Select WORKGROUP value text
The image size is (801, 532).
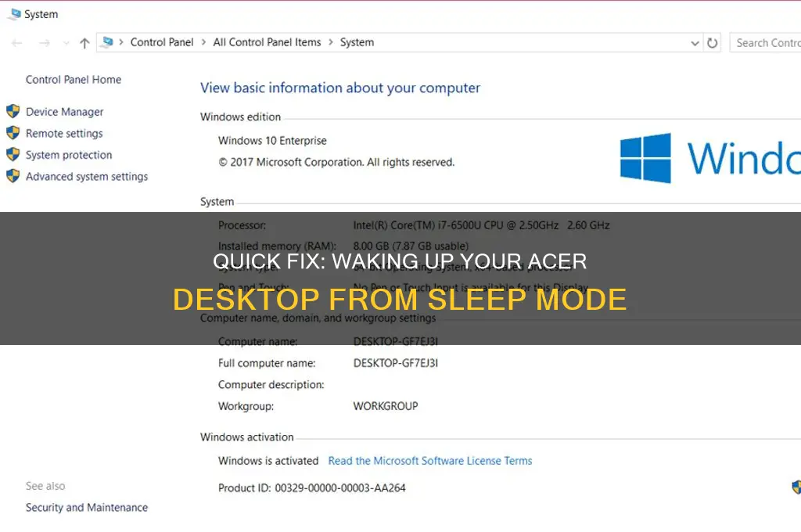[x=386, y=406]
